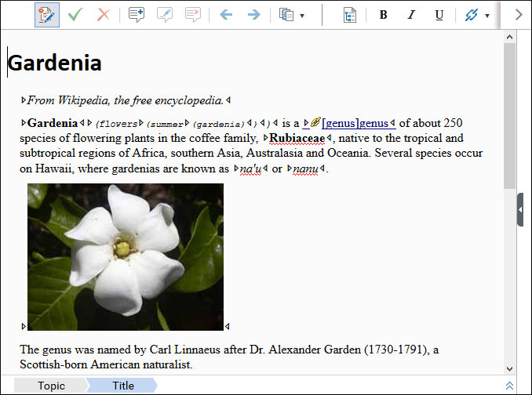Expand the collapsed side panel handle
Image resolution: width=532 pixels, height=395 pixels.
[x=520, y=210]
